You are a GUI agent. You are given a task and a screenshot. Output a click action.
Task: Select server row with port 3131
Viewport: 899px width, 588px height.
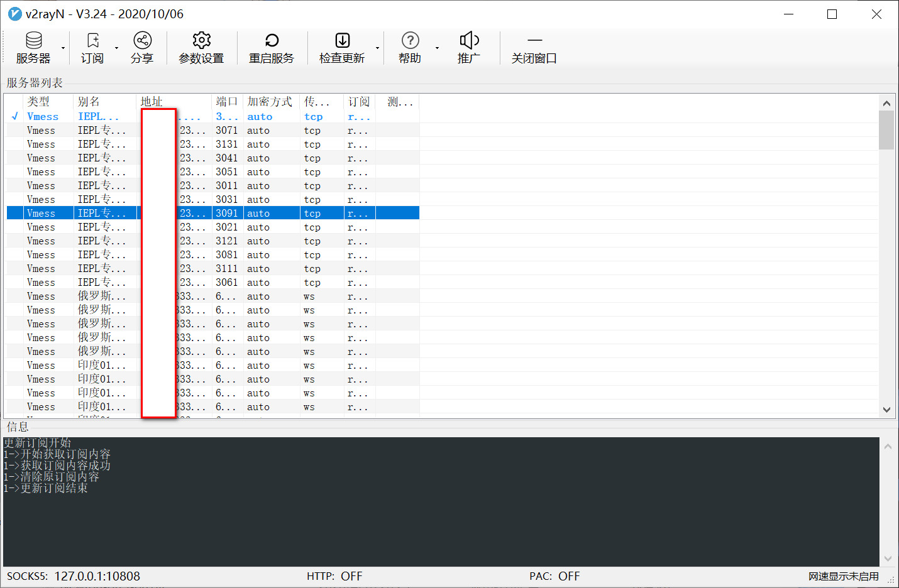[213, 144]
